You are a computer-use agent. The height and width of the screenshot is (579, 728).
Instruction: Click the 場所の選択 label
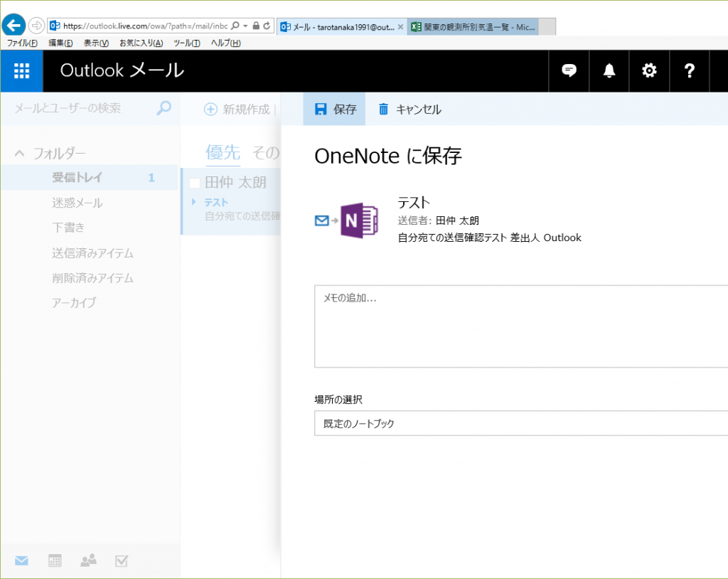(x=338, y=399)
